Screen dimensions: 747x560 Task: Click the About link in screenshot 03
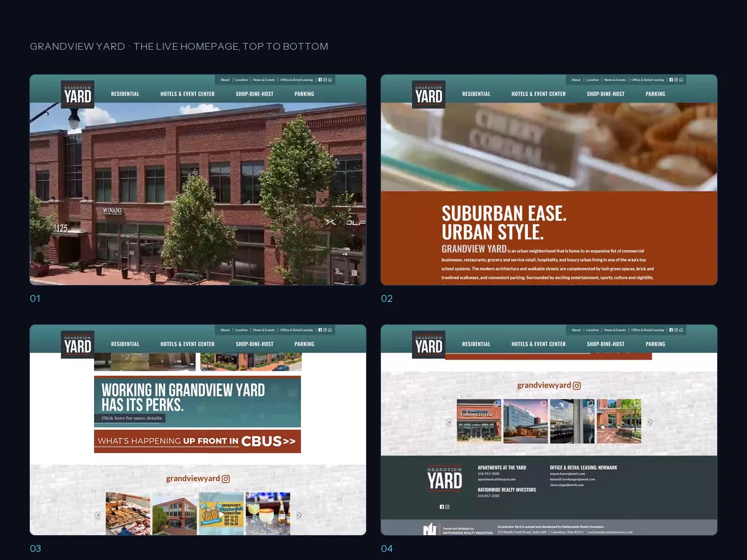[x=225, y=330]
